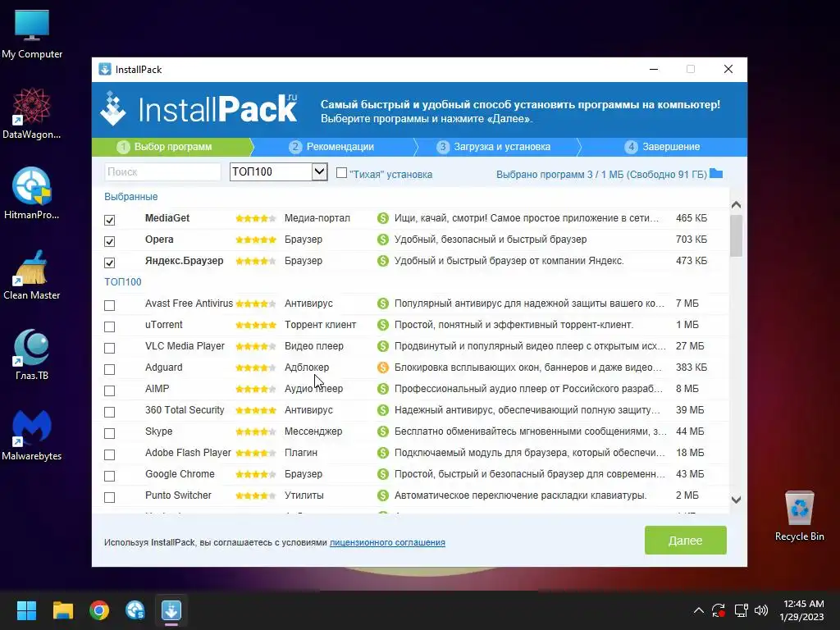Image resolution: width=840 pixels, height=630 pixels.
Task: Check the 360 Total Security checkbox
Action: pos(109,412)
